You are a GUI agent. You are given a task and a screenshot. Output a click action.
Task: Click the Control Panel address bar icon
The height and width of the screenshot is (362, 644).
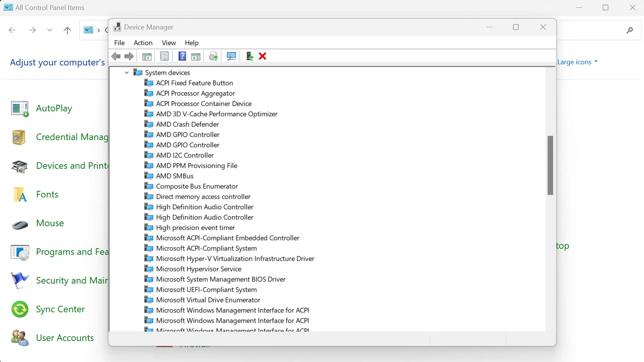click(88, 30)
